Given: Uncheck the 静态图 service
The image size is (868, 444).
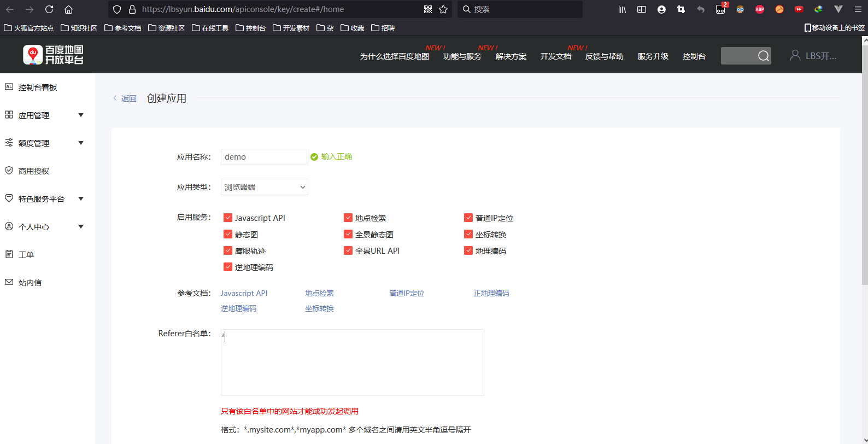Looking at the screenshot, I should pos(228,234).
